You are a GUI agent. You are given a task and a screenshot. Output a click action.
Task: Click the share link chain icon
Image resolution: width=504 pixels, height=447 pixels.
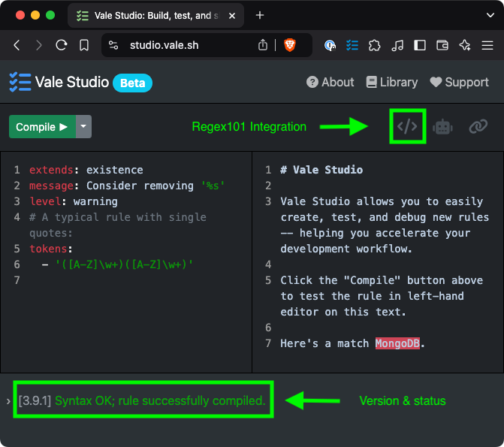478,127
